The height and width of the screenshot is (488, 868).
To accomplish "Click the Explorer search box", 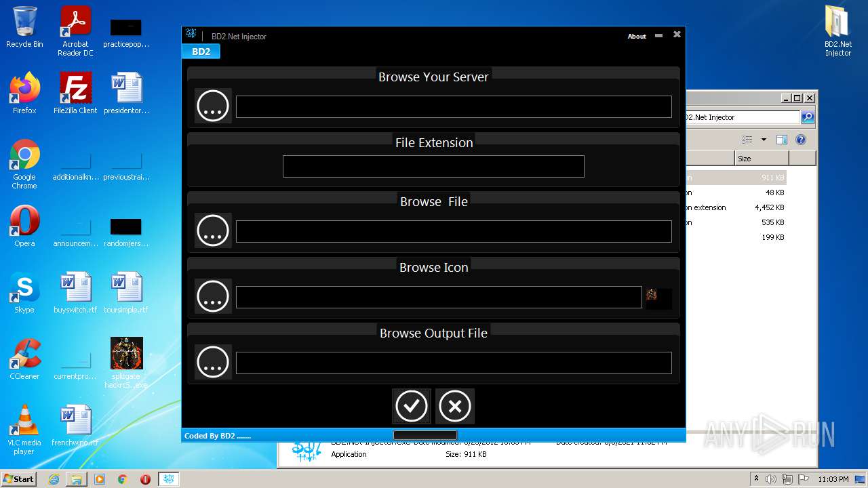I will click(x=743, y=117).
